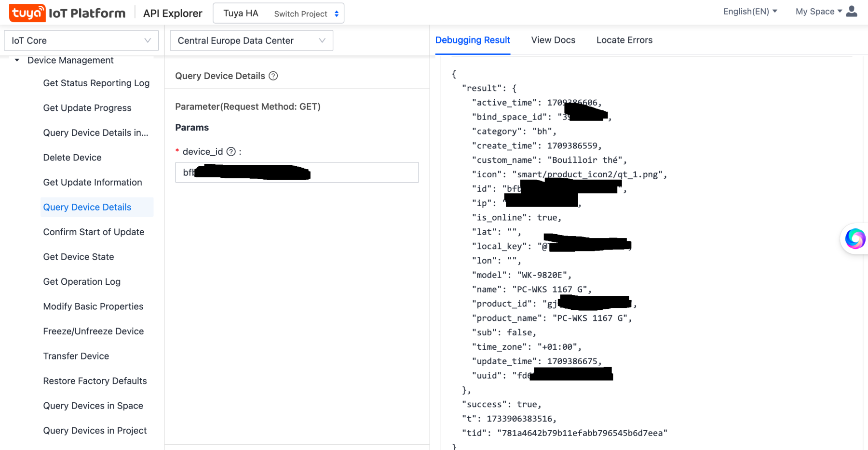Toggle the Switch Project up-down arrows
The height and width of the screenshot is (450, 868).
pyautogui.click(x=337, y=14)
